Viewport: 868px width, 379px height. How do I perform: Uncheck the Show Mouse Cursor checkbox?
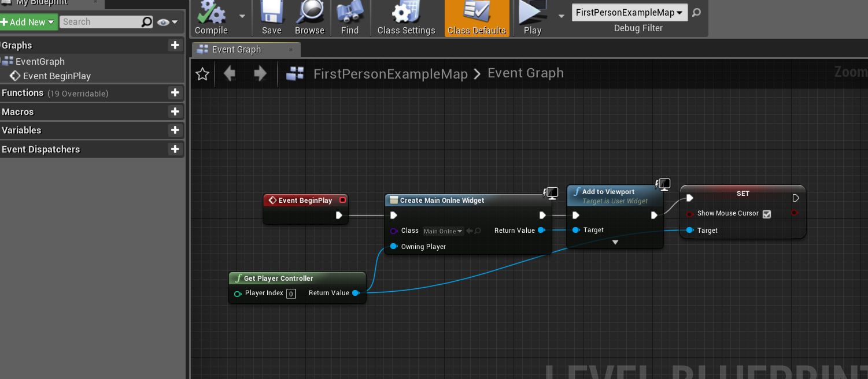[767, 213]
